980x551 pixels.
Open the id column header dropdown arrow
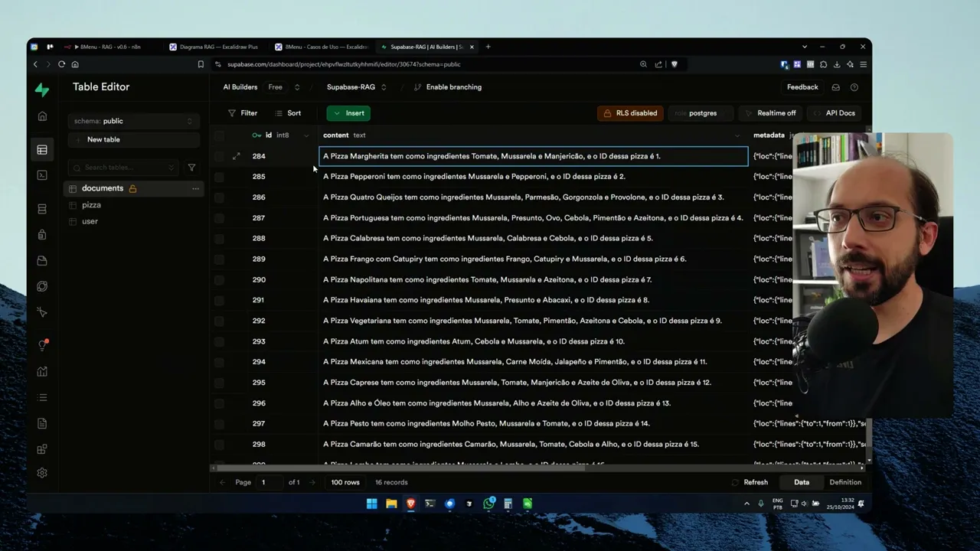point(306,135)
